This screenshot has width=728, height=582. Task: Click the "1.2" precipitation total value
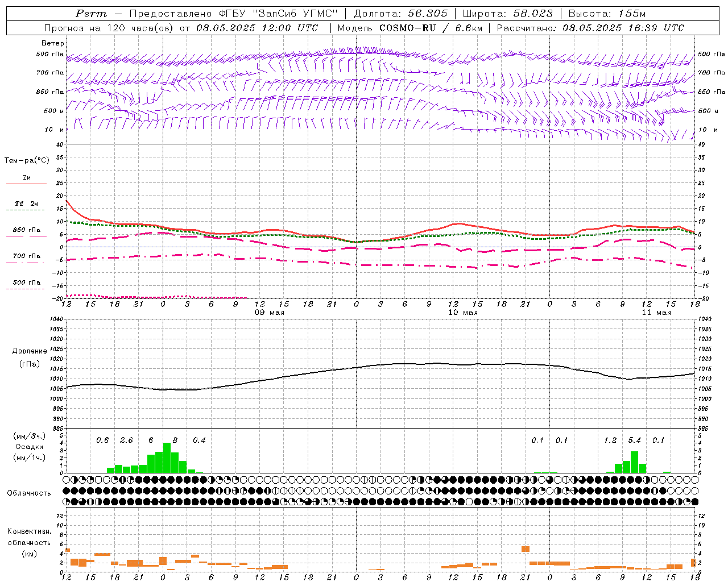click(610, 440)
